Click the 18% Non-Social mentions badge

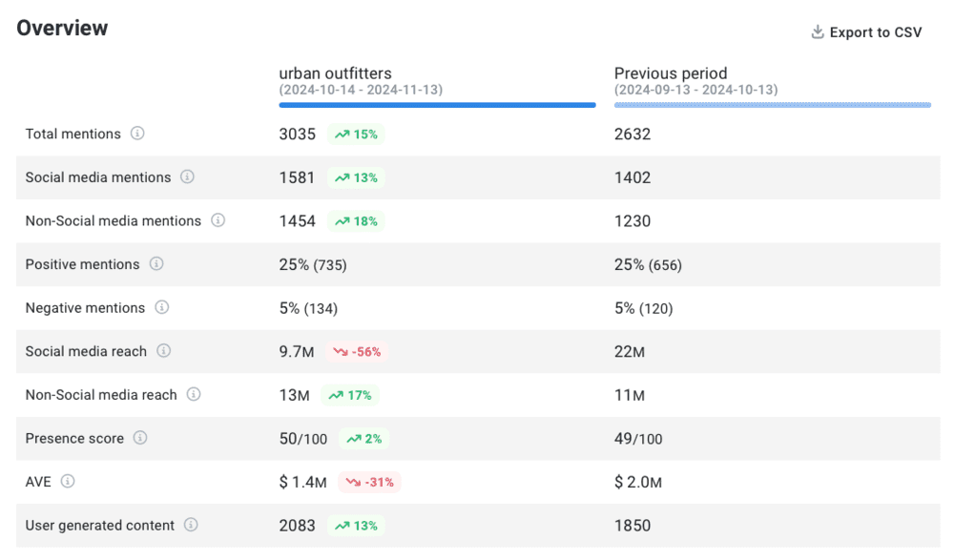(356, 221)
